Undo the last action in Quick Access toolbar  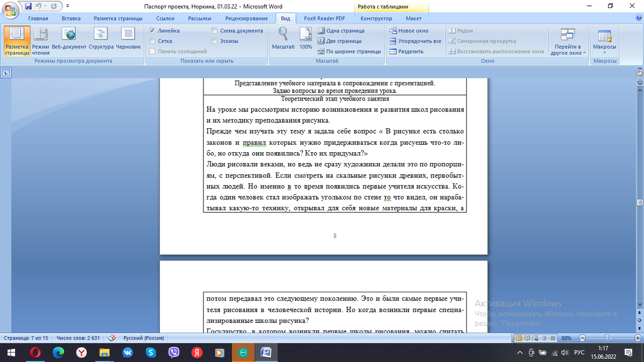point(39,6)
